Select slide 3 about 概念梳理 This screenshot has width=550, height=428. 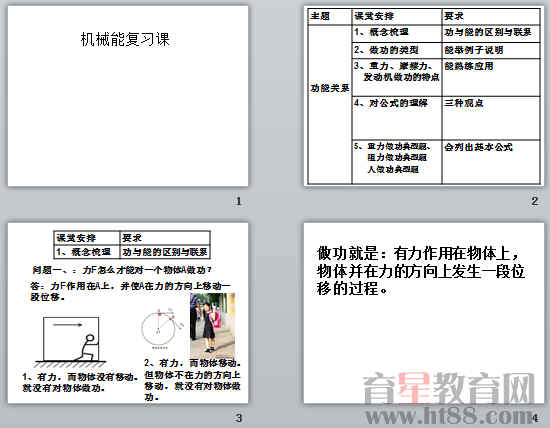coord(128,313)
